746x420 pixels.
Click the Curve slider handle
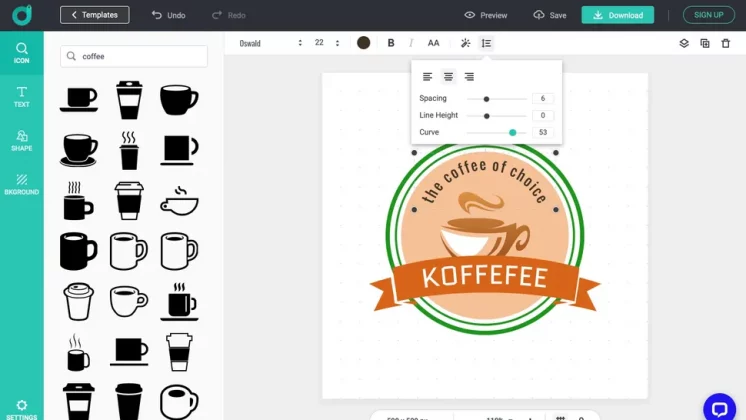513,132
